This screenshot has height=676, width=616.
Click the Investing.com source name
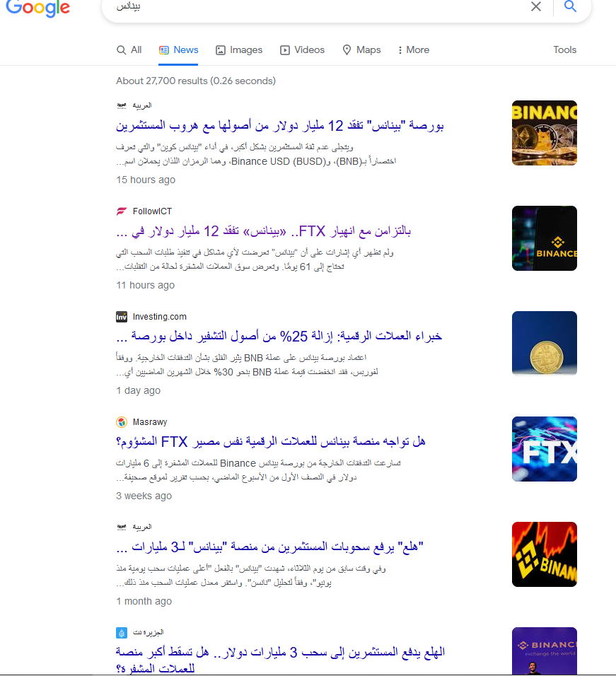(160, 317)
